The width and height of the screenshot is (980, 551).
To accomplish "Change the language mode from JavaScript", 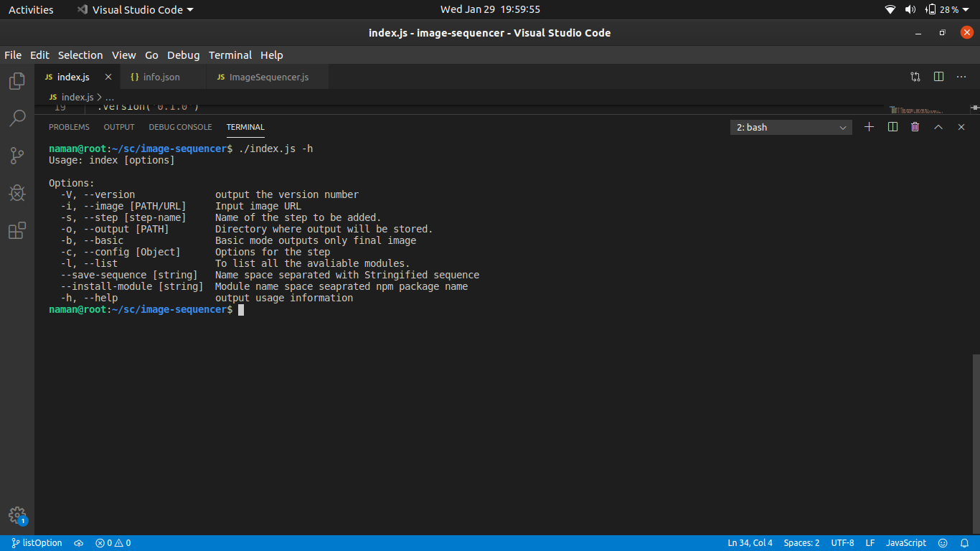I will coord(905,543).
